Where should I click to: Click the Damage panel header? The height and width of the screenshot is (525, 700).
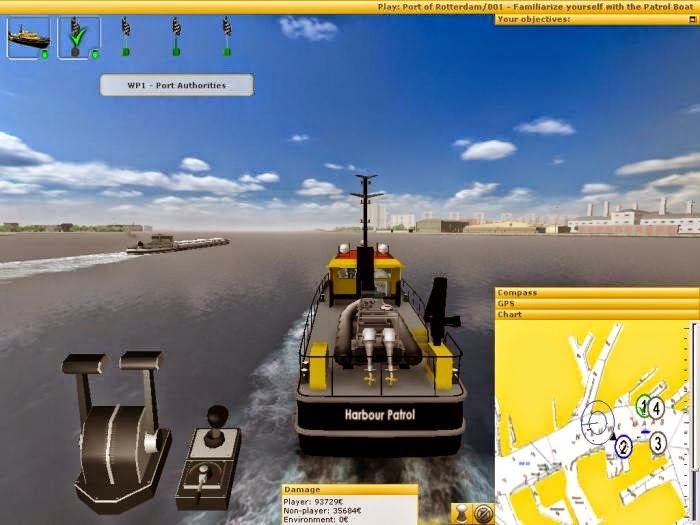point(350,490)
